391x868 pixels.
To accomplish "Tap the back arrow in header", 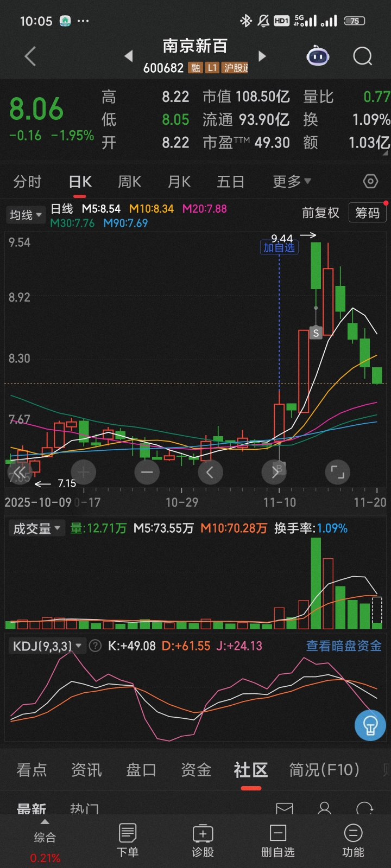I will (30, 56).
